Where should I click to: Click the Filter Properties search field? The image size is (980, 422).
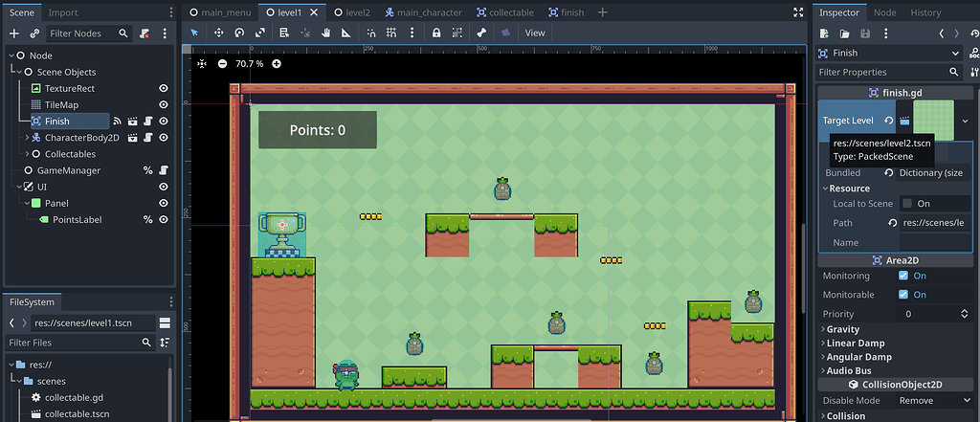889,72
